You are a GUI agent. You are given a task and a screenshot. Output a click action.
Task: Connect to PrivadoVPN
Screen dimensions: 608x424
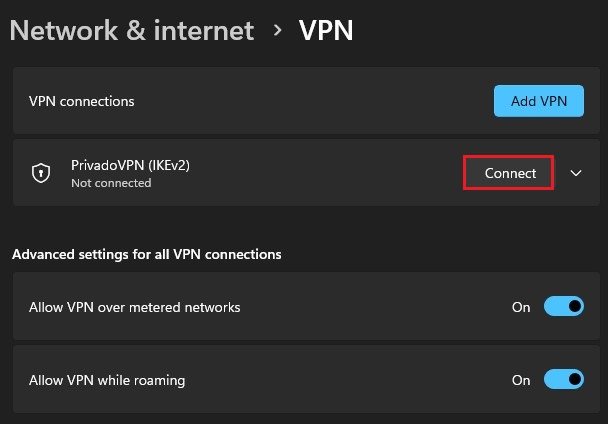click(x=508, y=173)
